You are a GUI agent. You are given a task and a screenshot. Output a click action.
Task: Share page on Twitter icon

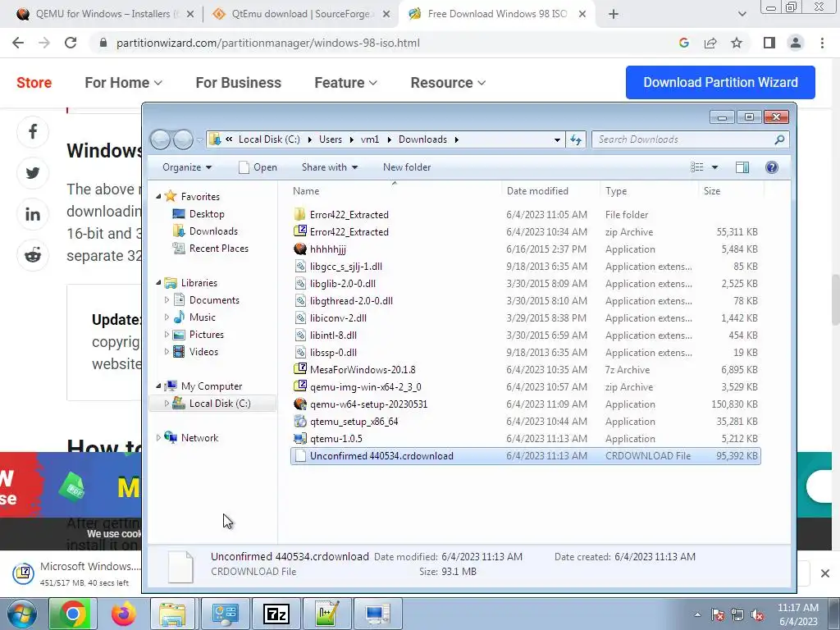point(33,173)
